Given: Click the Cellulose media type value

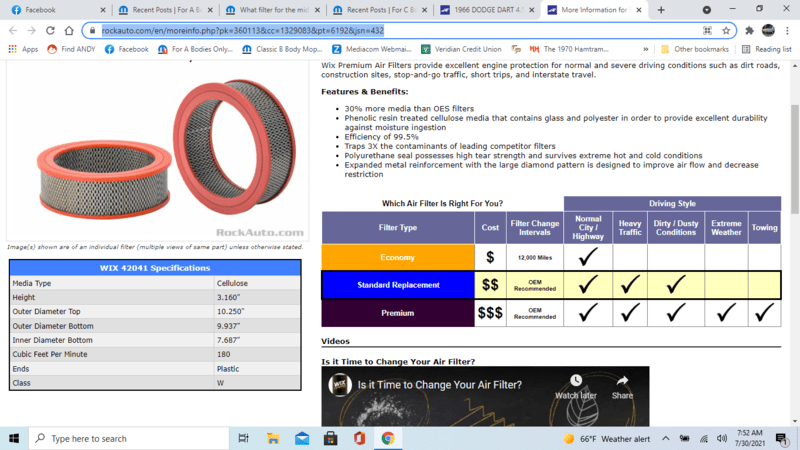Looking at the screenshot, I should pos(232,283).
